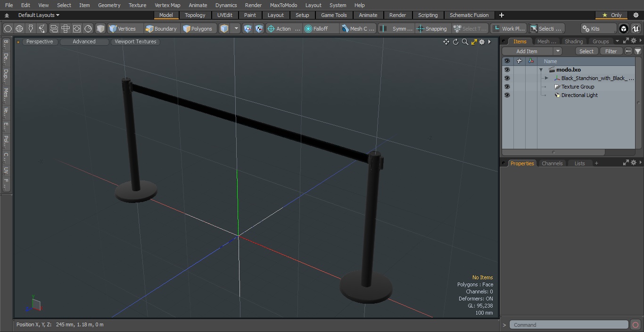Click the light icon of Directional Light
This screenshot has width=644, height=332.
tap(557, 95)
